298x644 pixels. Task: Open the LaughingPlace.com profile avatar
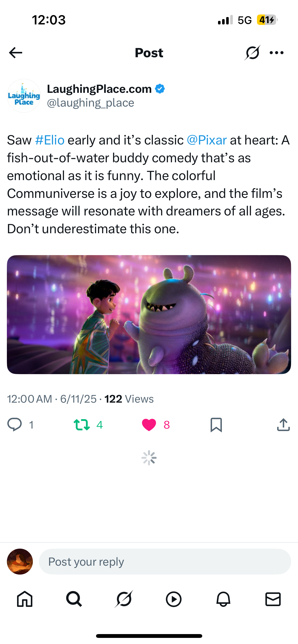pyautogui.click(x=24, y=96)
